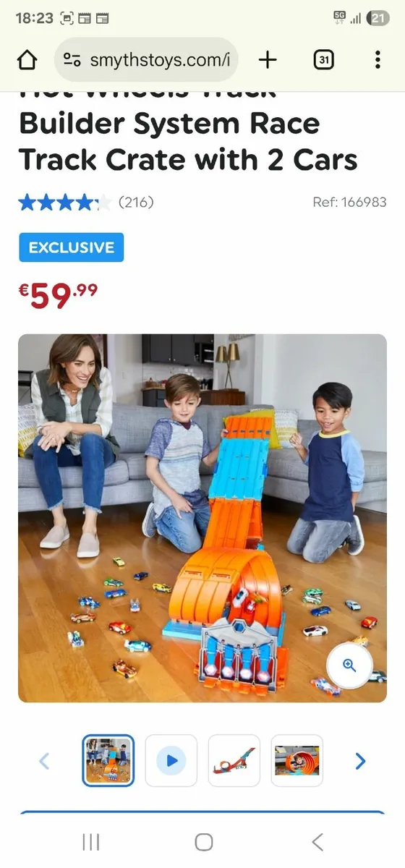Go to previous thumbnail with left arrow
Viewport: 405px width, 868px height.
coord(44,761)
